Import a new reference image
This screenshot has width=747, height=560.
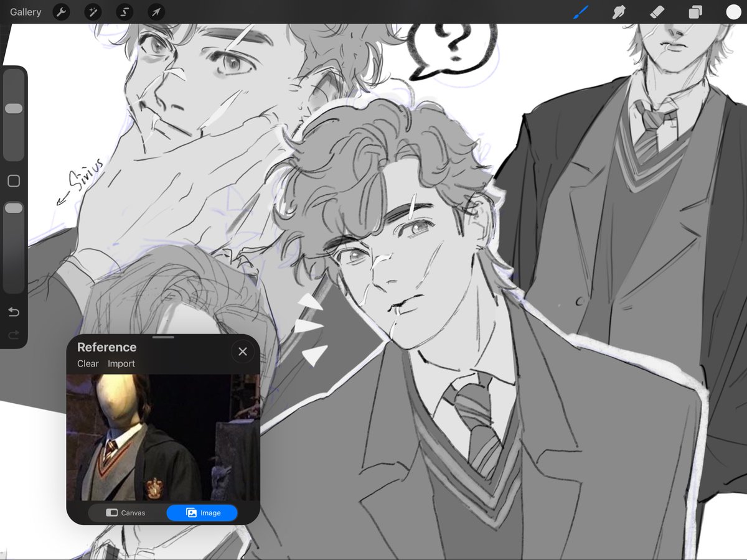tap(121, 363)
